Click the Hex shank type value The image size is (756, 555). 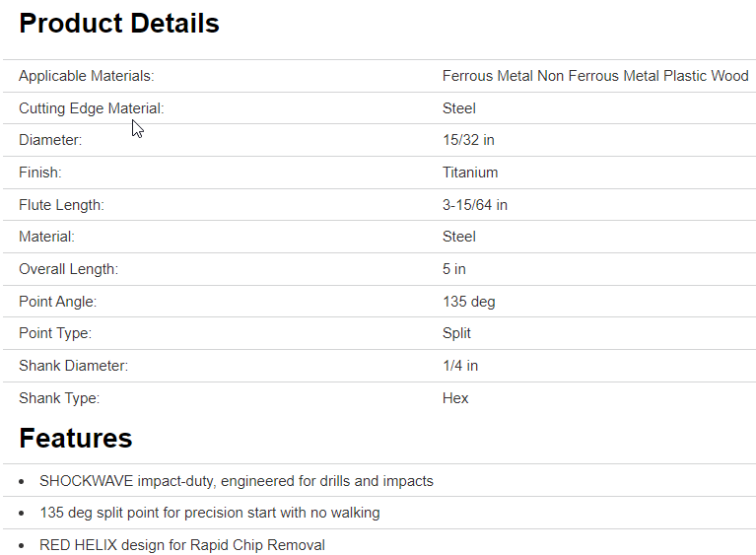click(455, 398)
